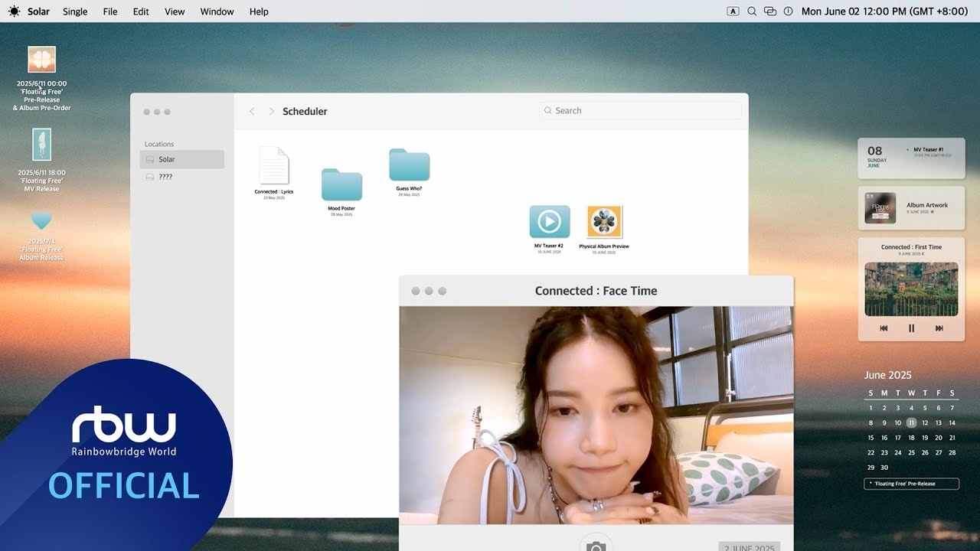Open the MV Release desktop file icon

[41, 145]
